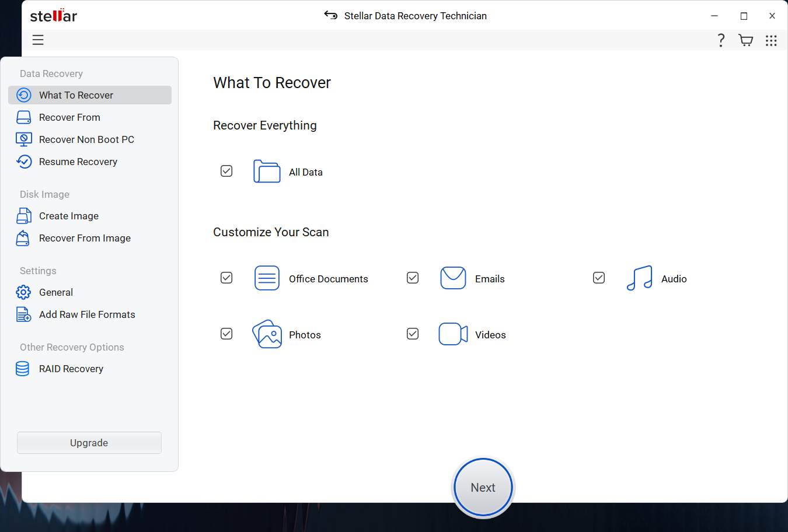The image size is (788, 532).
Task: Click the 'Recover Everything' section heading
Action: point(265,125)
